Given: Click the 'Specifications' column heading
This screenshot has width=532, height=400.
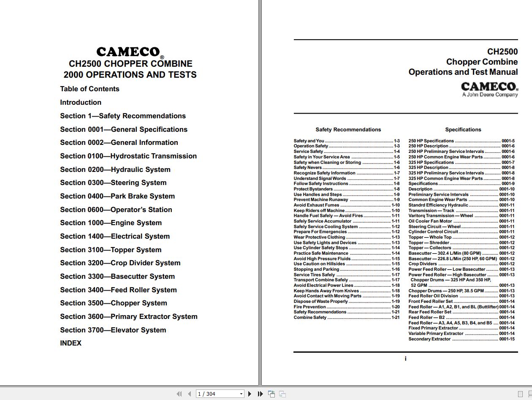Looking at the screenshot, I should pyautogui.click(x=463, y=129).
